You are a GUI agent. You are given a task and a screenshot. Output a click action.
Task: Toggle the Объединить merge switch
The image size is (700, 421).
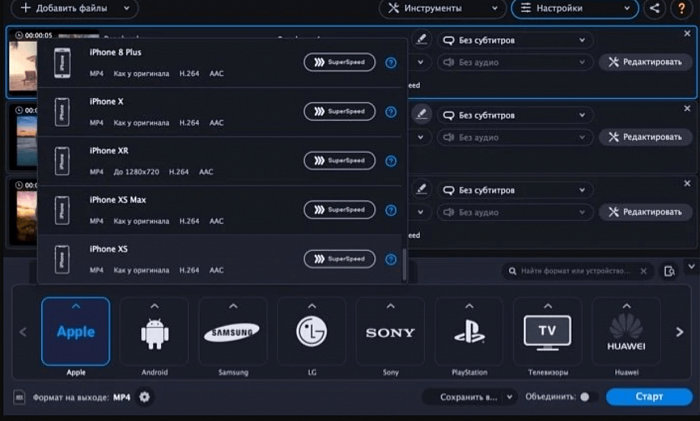pos(588,397)
